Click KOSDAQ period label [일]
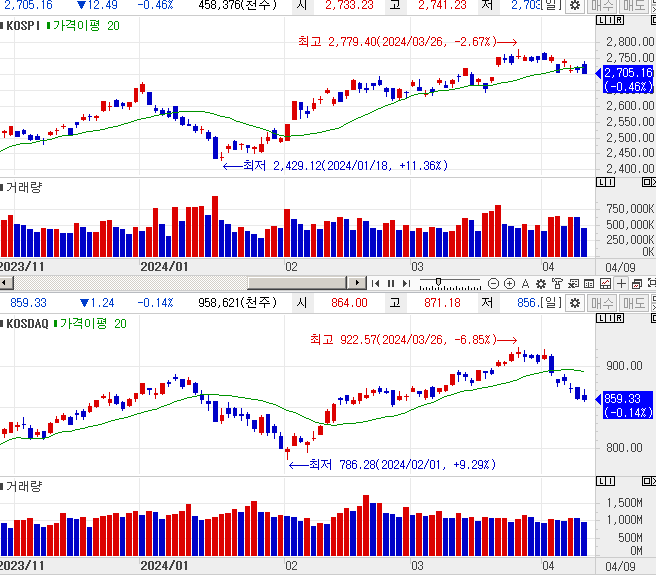656x575 pixels. pyautogui.click(x=551, y=302)
